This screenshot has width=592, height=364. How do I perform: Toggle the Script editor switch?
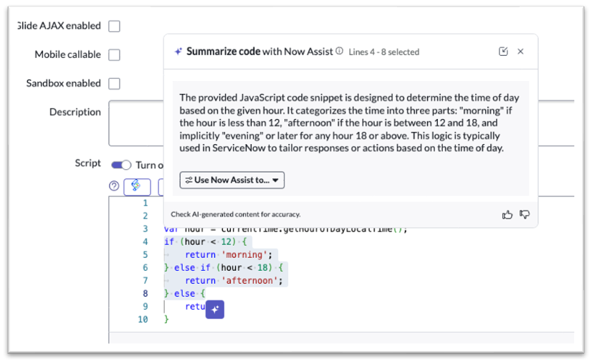click(121, 165)
